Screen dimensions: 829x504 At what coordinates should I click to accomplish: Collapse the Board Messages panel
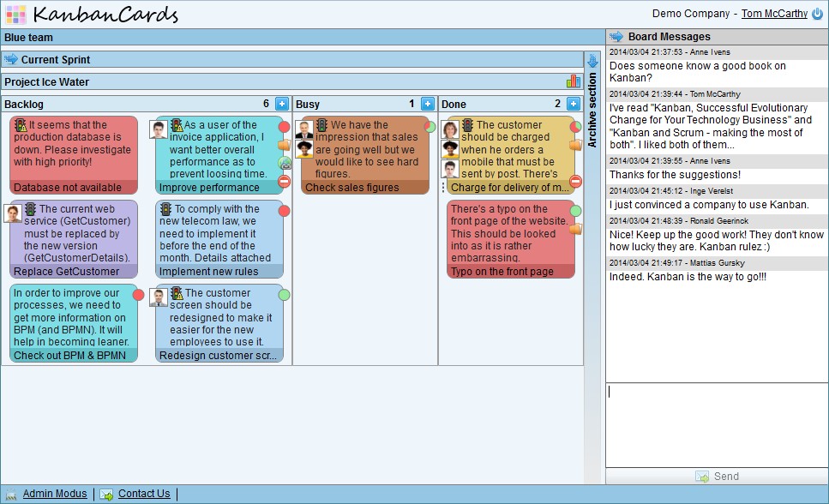pyautogui.click(x=616, y=37)
